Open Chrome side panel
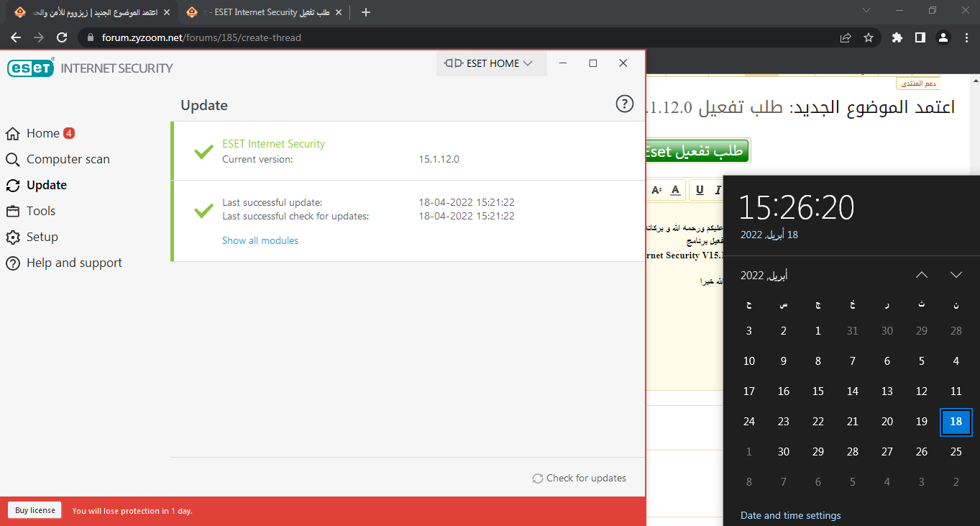Image resolution: width=980 pixels, height=526 pixels. [920, 37]
